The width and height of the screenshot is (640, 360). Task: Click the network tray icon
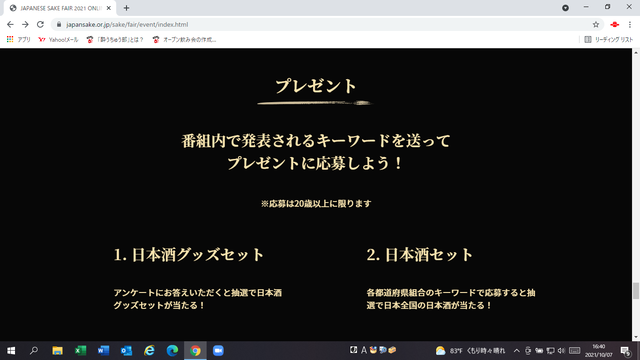(x=550, y=351)
